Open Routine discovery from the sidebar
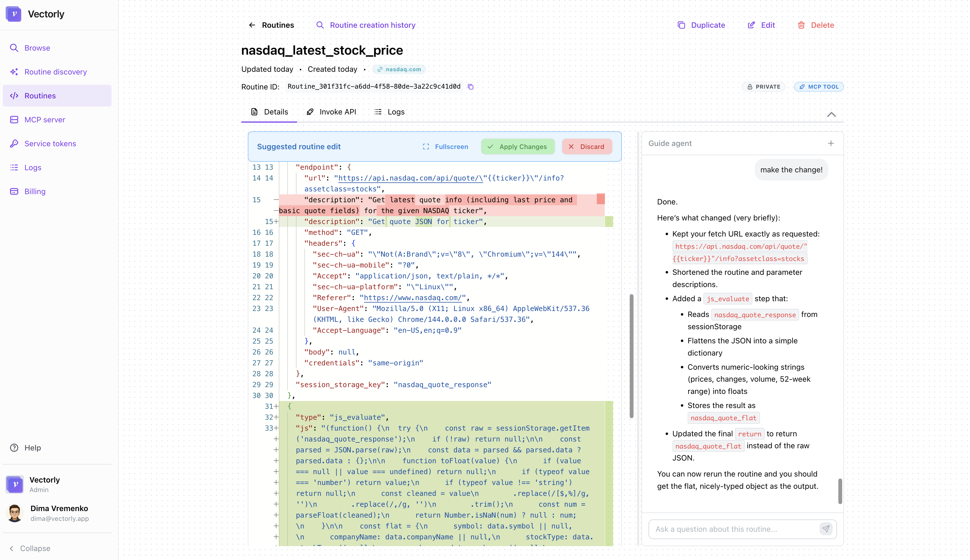 [x=55, y=71]
